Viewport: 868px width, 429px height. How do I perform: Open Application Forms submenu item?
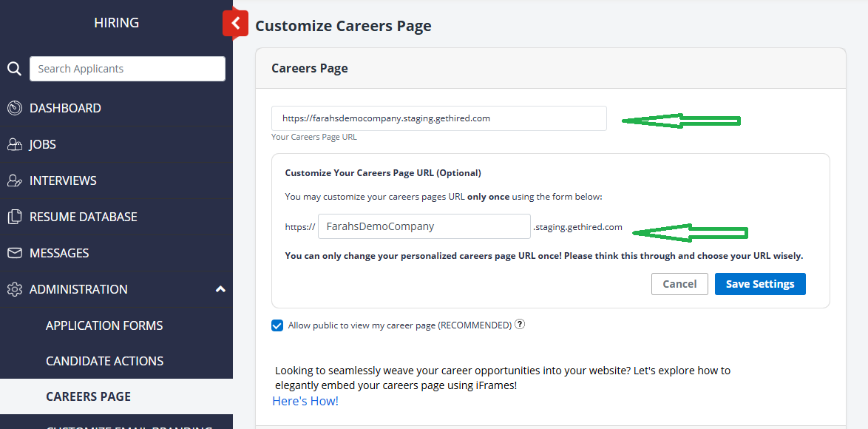pos(104,325)
